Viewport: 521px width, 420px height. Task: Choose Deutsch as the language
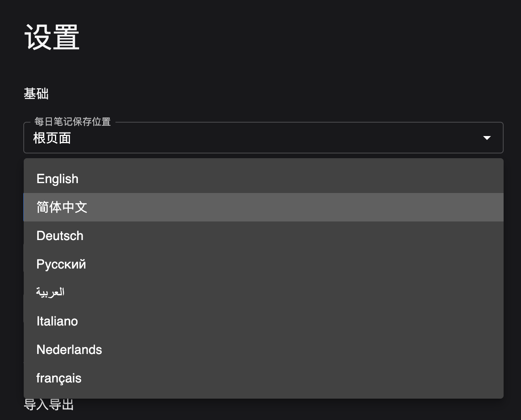(60, 236)
